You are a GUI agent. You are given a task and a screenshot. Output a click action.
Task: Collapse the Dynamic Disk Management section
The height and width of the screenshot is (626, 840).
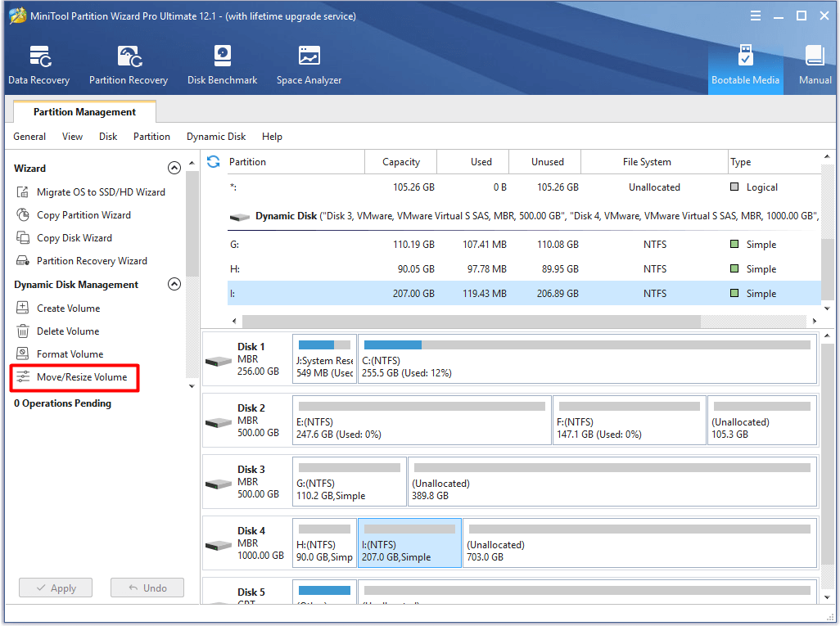pyautogui.click(x=174, y=284)
